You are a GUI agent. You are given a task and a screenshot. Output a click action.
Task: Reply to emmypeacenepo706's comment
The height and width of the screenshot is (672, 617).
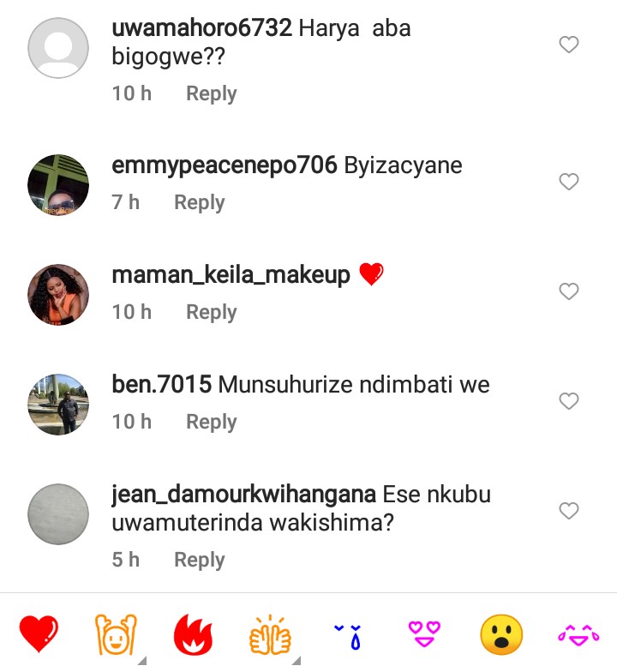[199, 203]
